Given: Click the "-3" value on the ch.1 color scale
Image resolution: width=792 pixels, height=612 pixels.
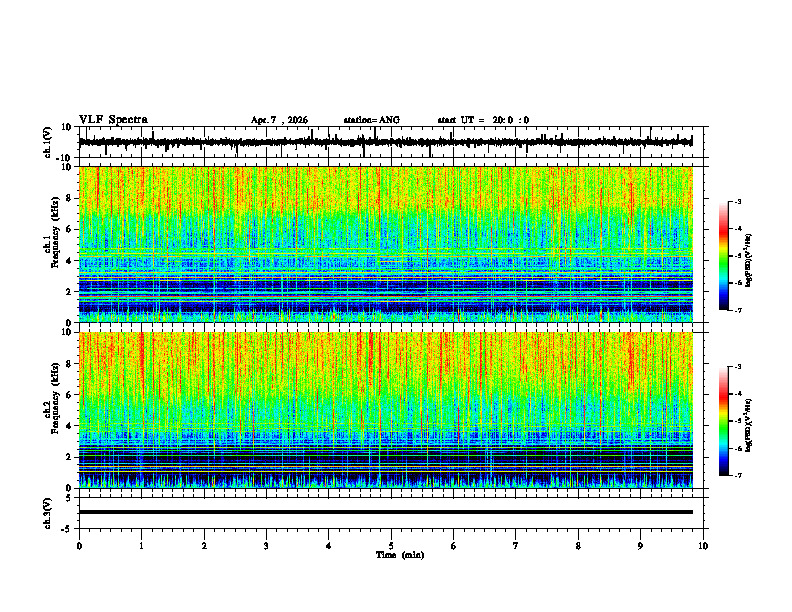Looking at the screenshot, I should coord(738,202).
